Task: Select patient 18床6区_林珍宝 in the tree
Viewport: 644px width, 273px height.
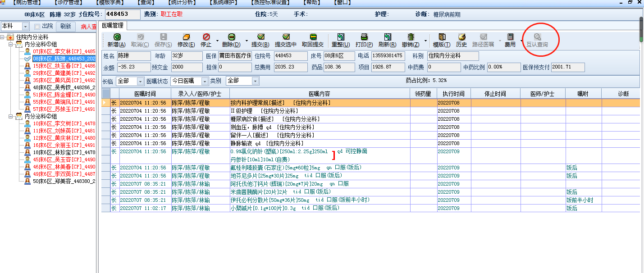Action: [x=64, y=152]
